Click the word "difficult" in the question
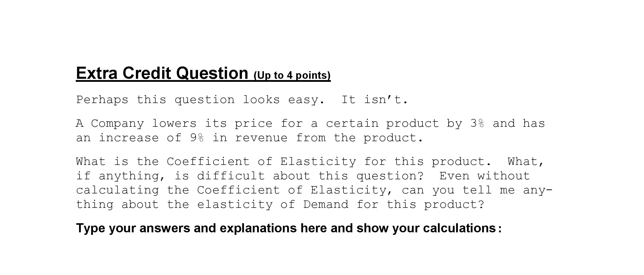644x275 pixels. (x=231, y=176)
